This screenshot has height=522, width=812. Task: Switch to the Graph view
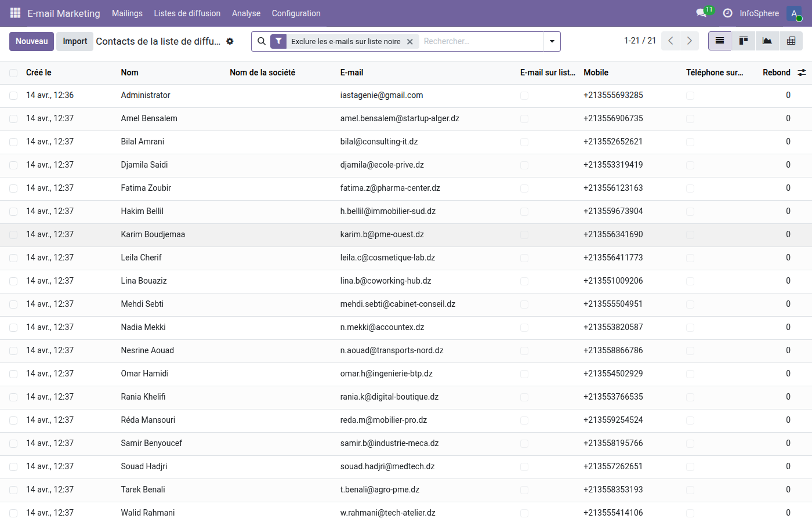[x=767, y=41]
